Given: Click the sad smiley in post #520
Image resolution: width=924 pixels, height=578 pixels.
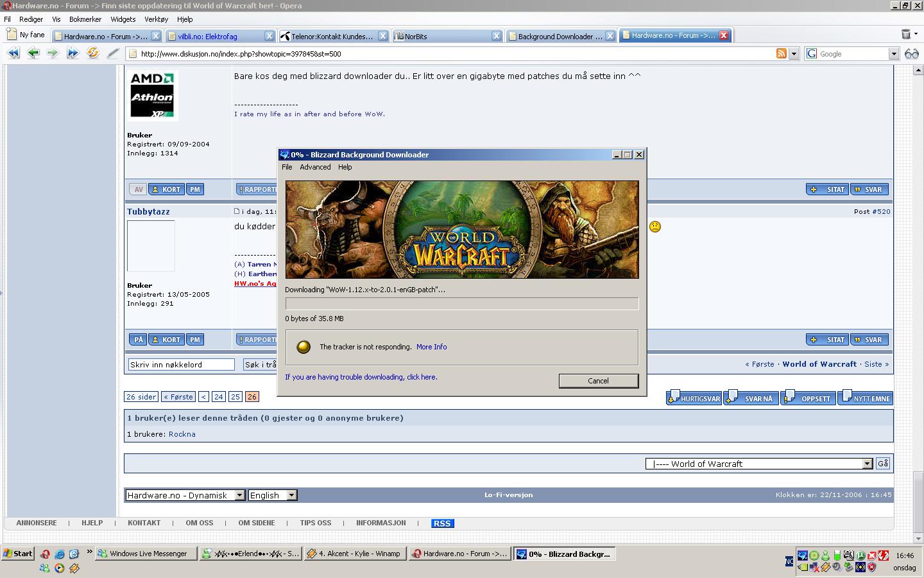Looking at the screenshot, I should pos(655,227).
